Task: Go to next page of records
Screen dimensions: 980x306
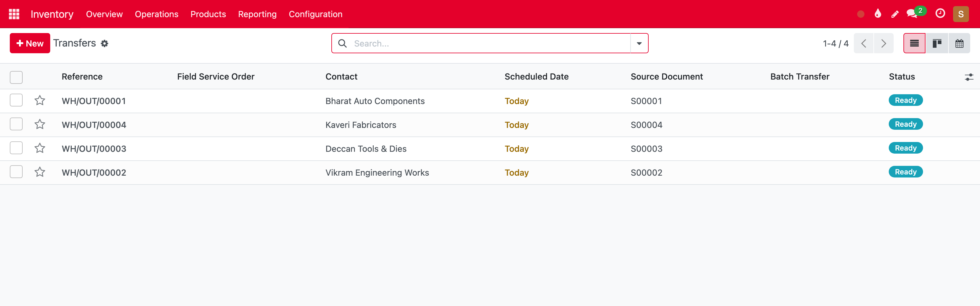Action: [883, 43]
